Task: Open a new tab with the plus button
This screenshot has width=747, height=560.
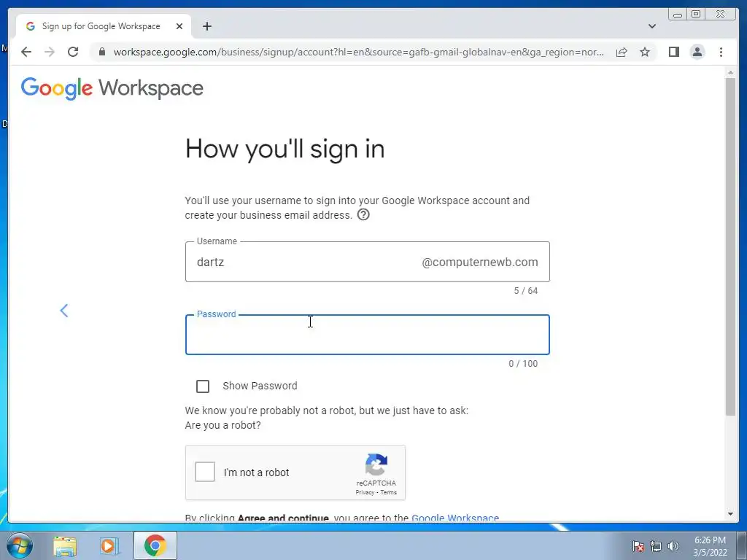Action: pyautogui.click(x=206, y=26)
